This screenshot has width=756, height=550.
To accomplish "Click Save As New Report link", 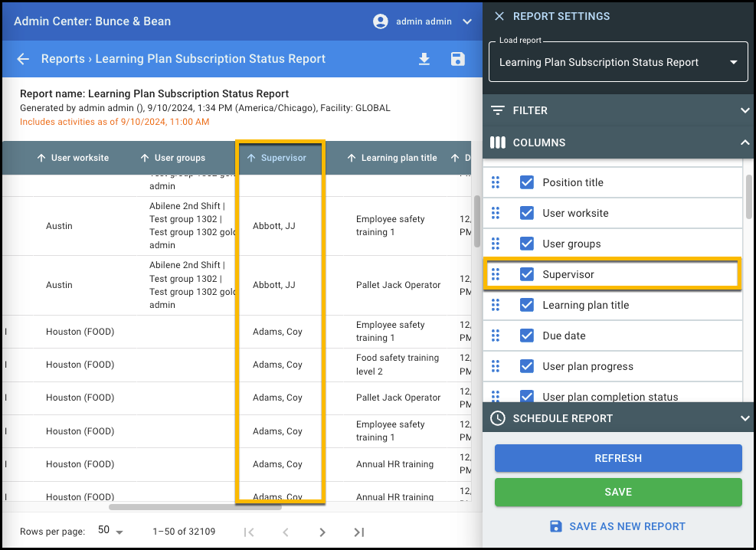I will point(618,526).
